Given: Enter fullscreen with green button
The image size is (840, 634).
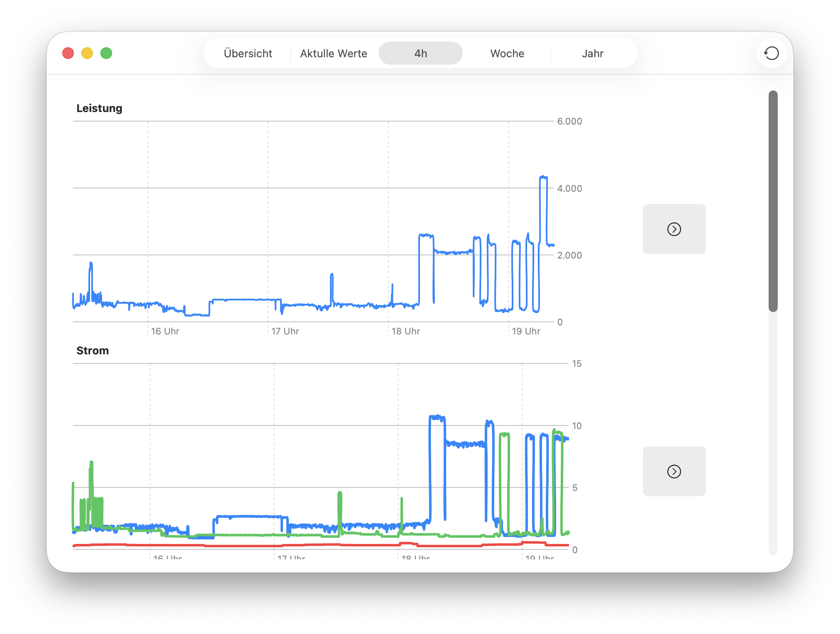Looking at the screenshot, I should (106, 53).
